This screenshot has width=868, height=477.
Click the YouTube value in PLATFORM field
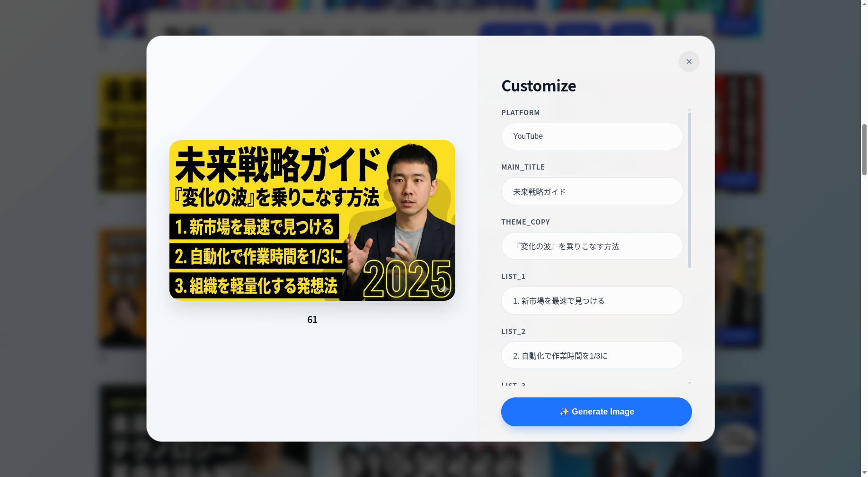[x=528, y=136]
